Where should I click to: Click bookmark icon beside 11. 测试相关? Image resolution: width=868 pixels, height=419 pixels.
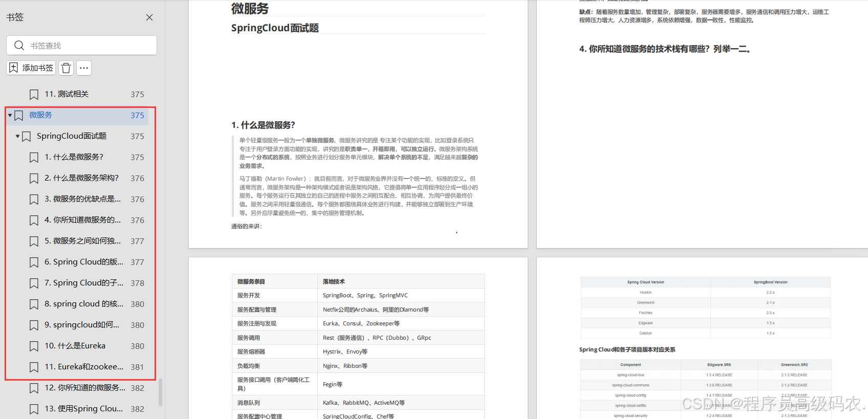34,95
